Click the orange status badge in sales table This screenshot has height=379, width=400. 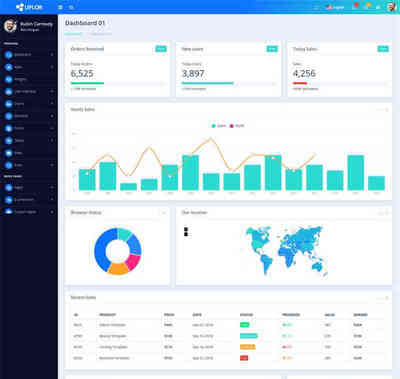click(x=248, y=347)
